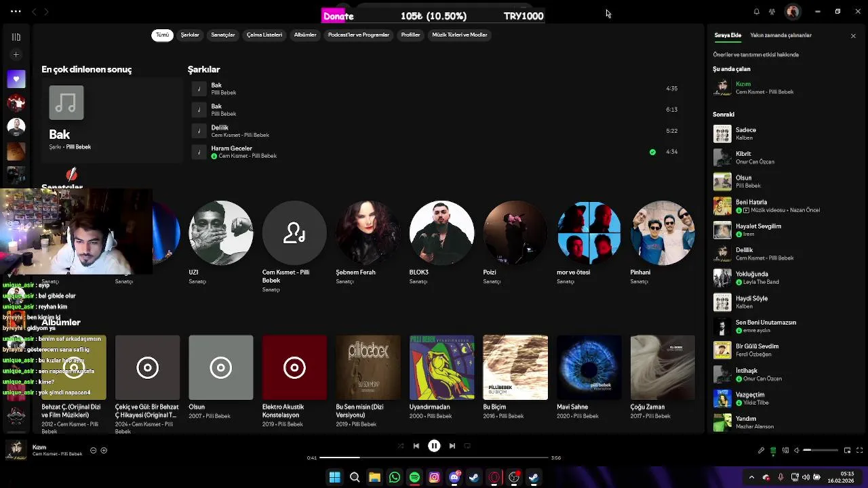868x488 pixels.
Task: Click the green saved checkmark on Haram Geceler
Action: [652, 152]
